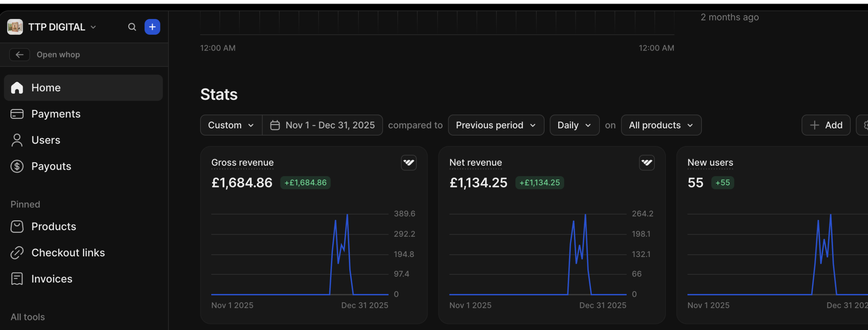Toggle the Whop badge on the Net revenue card
This screenshot has width=868, height=330.
(646, 163)
